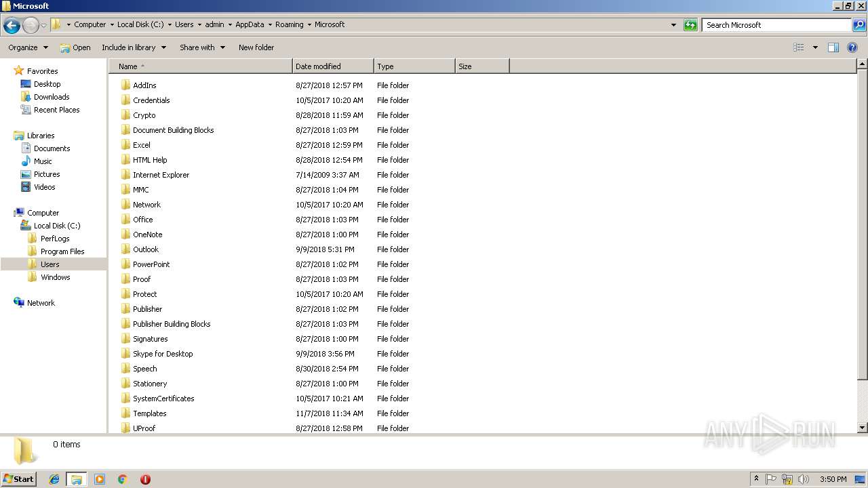Sort by the Name column header

[x=201, y=66]
